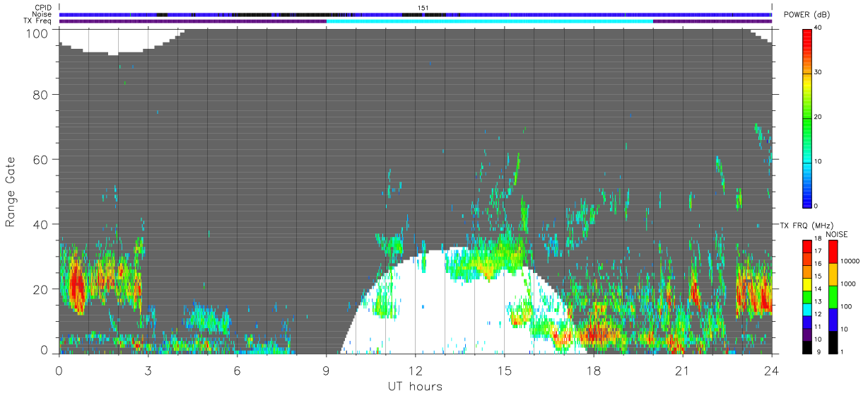The height and width of the screenshot is (401, 868).
Task: Click CPID value 151
Action: (x=423, y=8)
